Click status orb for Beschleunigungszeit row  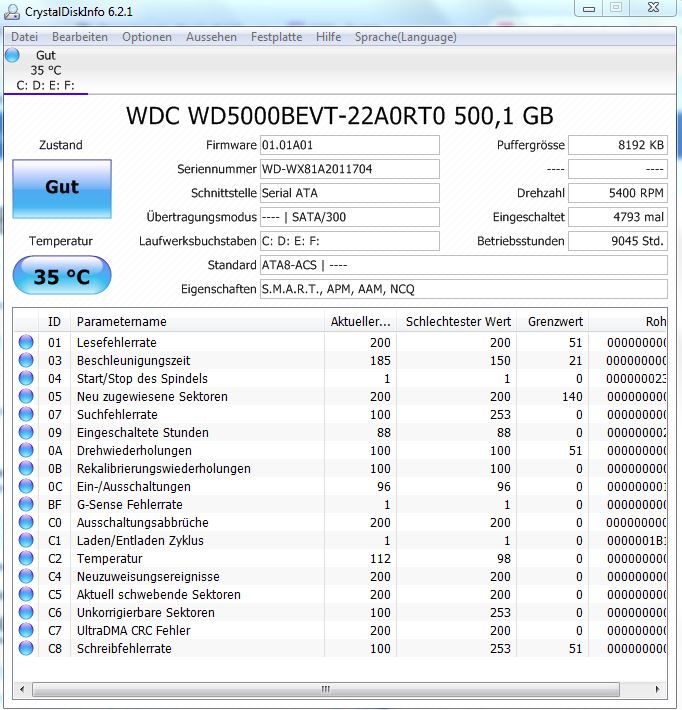click(x=26, y=360)
